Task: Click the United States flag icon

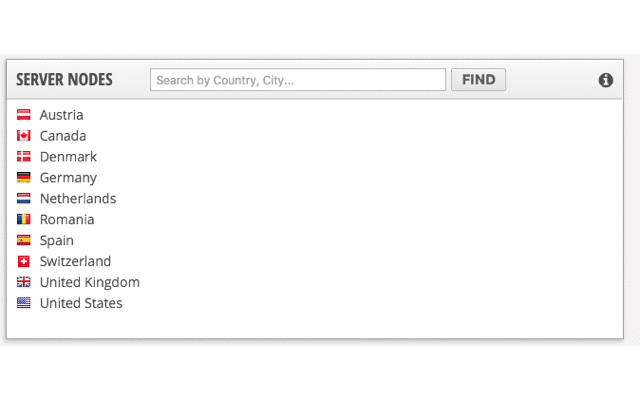Action: tap(24, 304)
